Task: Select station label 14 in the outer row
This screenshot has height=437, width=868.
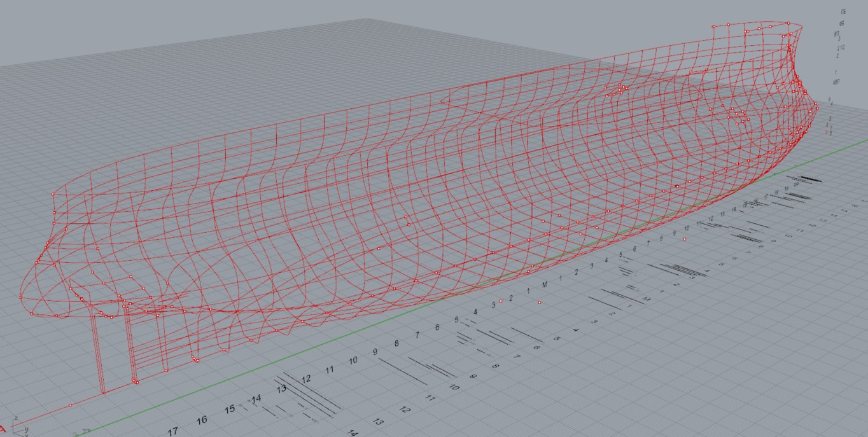Action: point(353,433)
